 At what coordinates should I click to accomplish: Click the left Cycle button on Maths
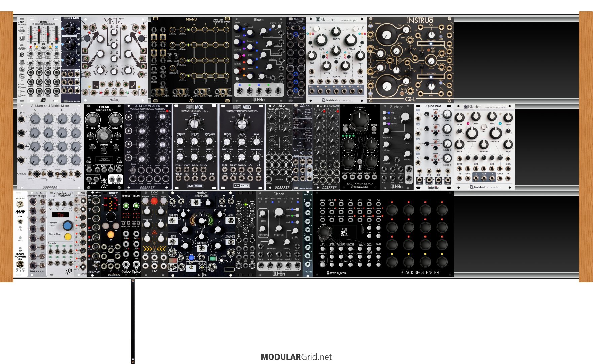pyautogui.click(x=87, y=38)
